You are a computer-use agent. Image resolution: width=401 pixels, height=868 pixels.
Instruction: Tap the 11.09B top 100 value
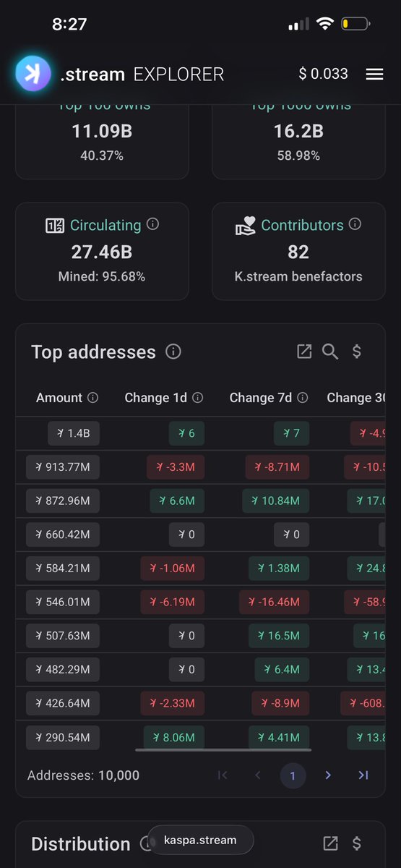(102, 132)
